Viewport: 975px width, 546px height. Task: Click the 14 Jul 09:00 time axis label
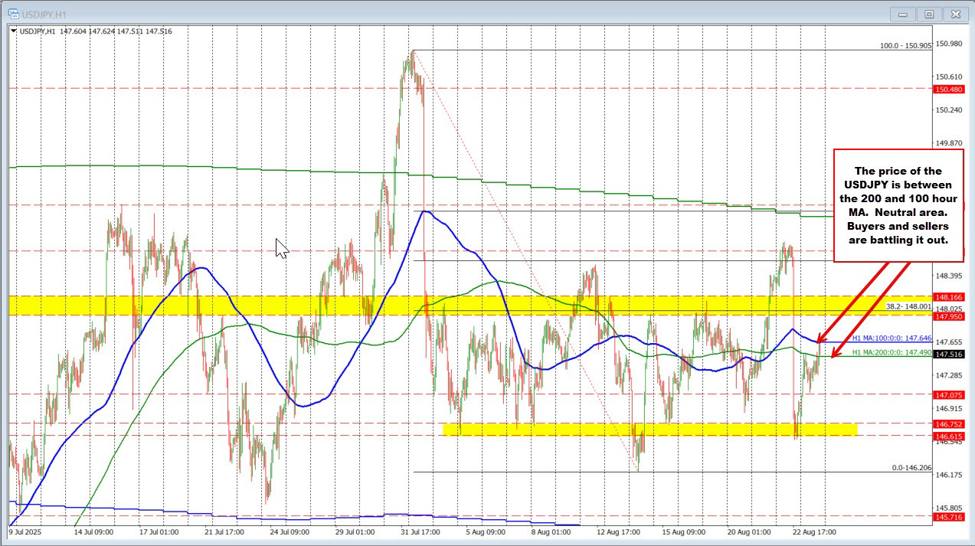coord(93,532)
